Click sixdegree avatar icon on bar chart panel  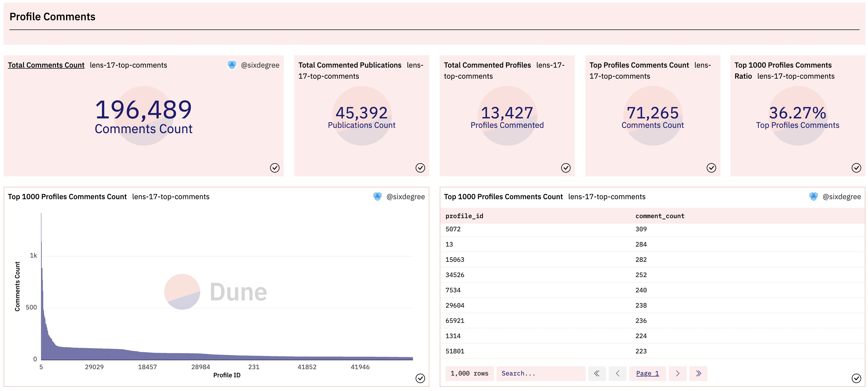[x=378, y=196]
